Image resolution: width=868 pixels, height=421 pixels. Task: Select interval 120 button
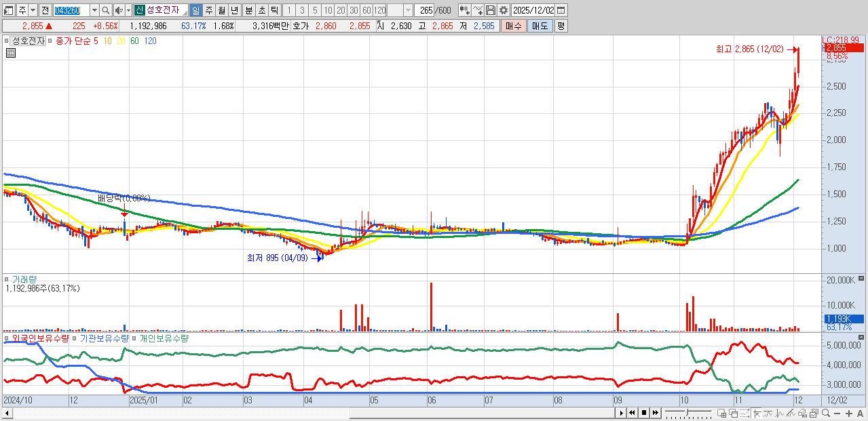[380, 10]
